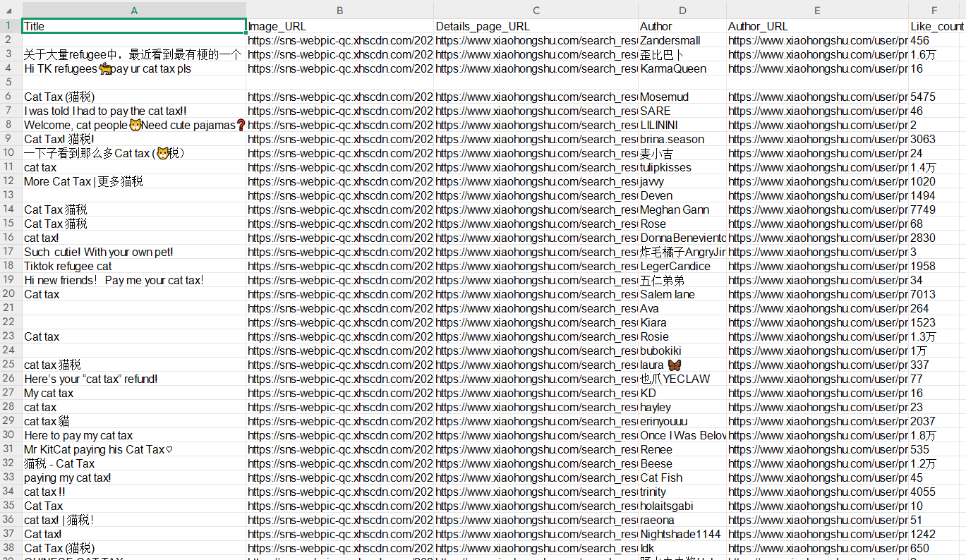Select author cell 'holaitsgabi'
966x560 pixels.
pos(682,506)
